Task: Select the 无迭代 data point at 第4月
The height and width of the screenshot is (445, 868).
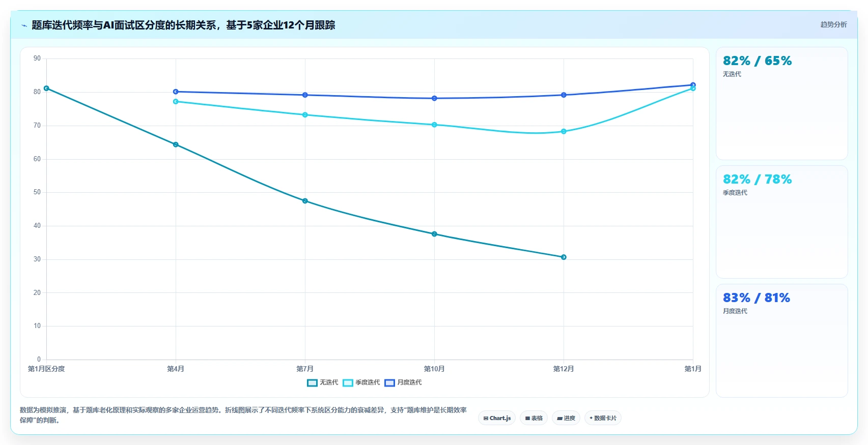Action: (176, 145)
